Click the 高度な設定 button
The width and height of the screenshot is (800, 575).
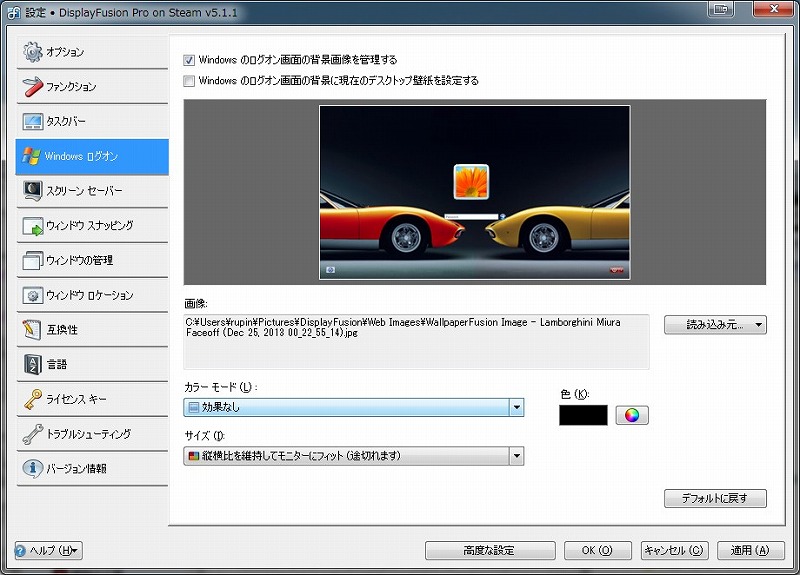tap(490, 551)
